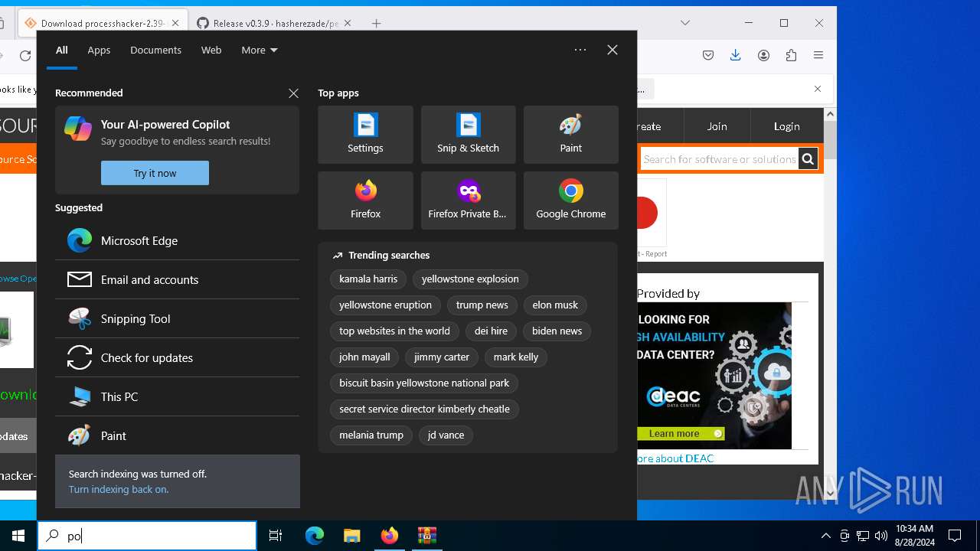This screenshot has width=980, height=551.
Task: Launch Snip & Sketch tile
Action: click(x=468, y=135)
